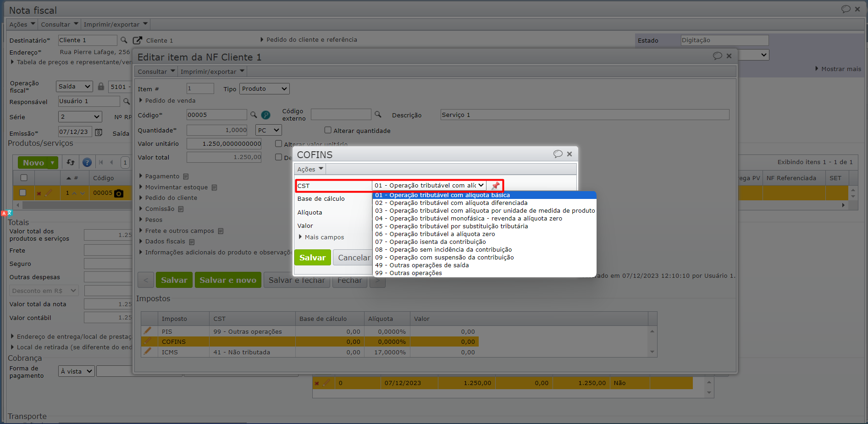This screenshot has height=424, width=868.
Task: Open the note icon beside Dados fiscais
Action: coord(192,242)
